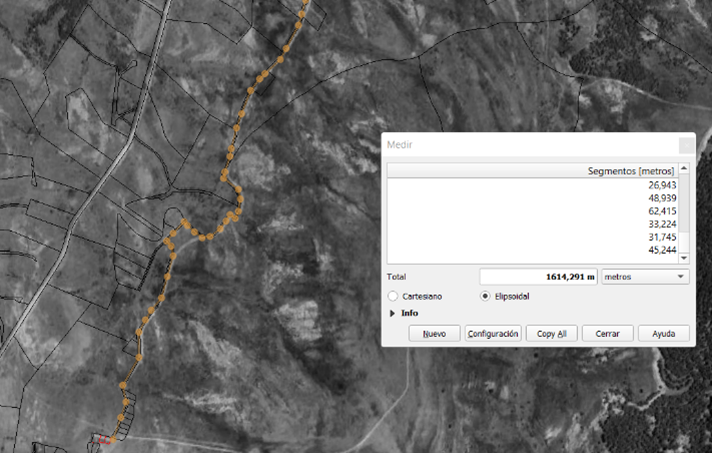Screen dimensions: 712x453
Task: Click the segments list scrollbar thumb
Action: point(684,205)
